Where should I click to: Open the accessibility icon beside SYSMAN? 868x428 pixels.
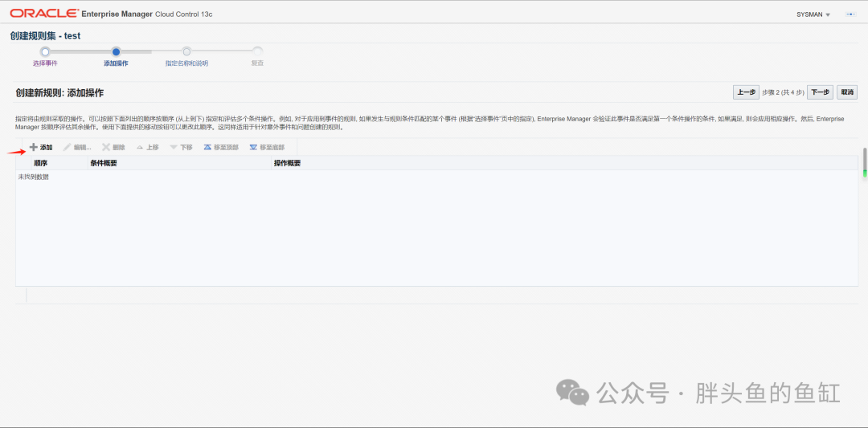coord(851,14)
